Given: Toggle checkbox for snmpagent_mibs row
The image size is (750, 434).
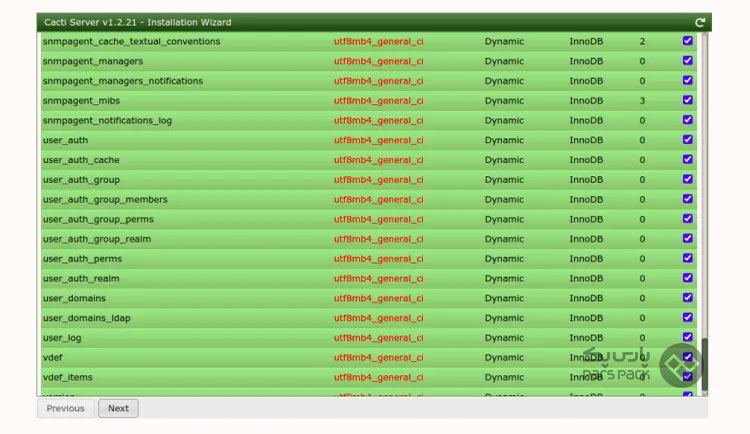Looking at the screenshot, I should (687, 100).
